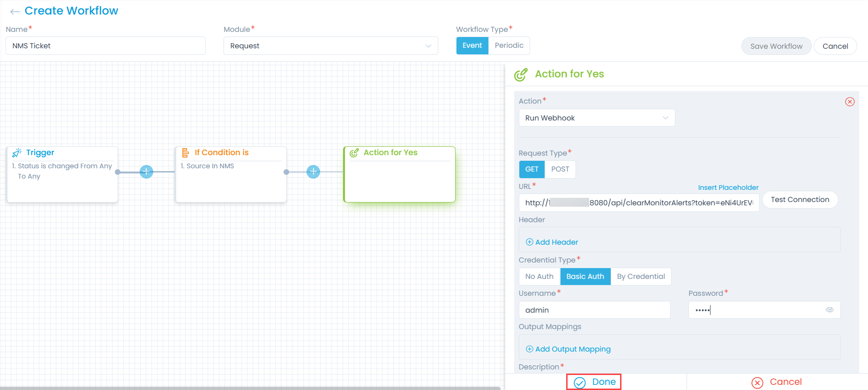Click the Create Workflow page title
The image size is (868, 390).
pos(71,11)
